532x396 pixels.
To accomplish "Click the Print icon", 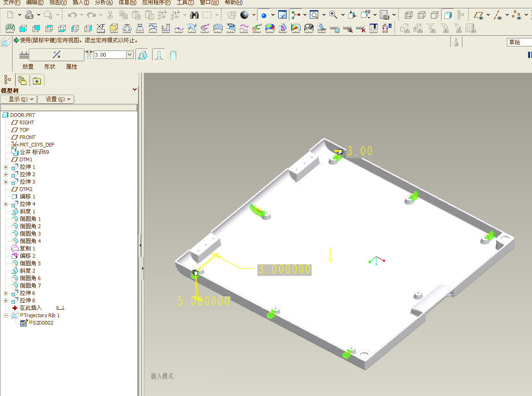I will [30, 14].
